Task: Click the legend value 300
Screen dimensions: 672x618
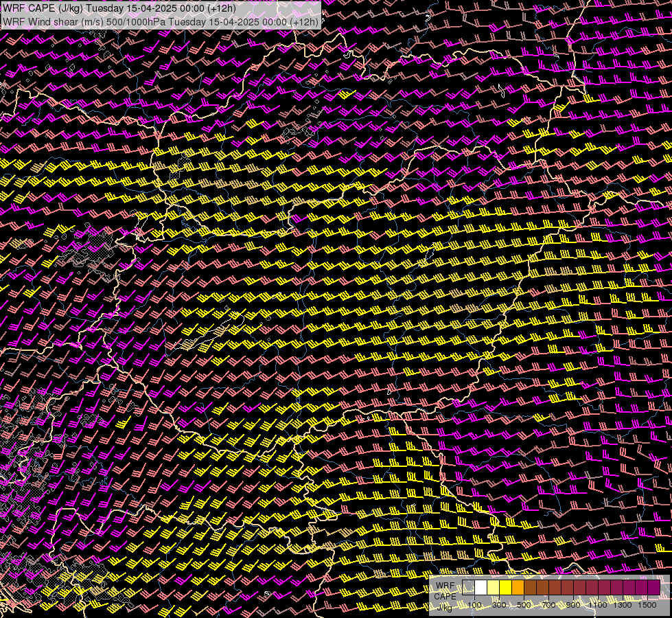Action: 499,605
